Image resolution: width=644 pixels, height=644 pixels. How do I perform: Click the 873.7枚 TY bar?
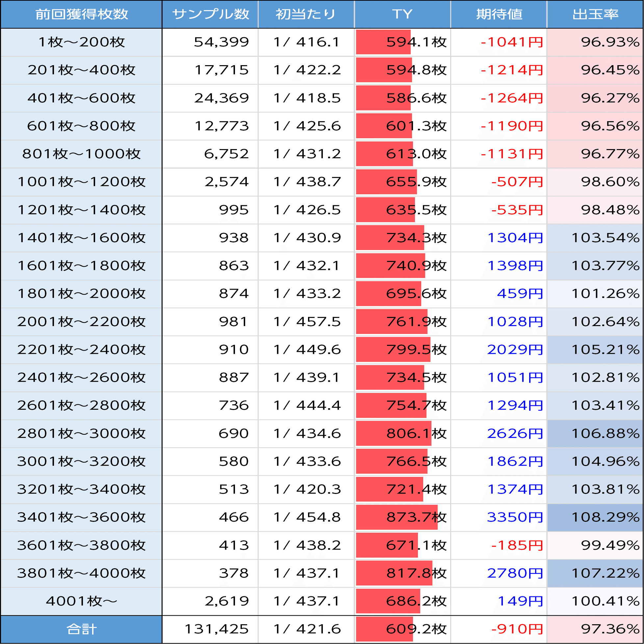click(x=397, y=517)
